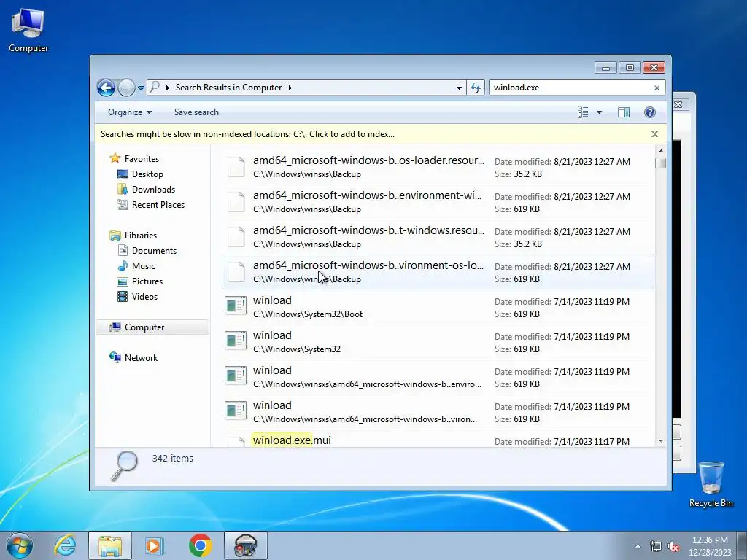
Task: Select the os-loader.resour... result file
Action: (436, 167)
